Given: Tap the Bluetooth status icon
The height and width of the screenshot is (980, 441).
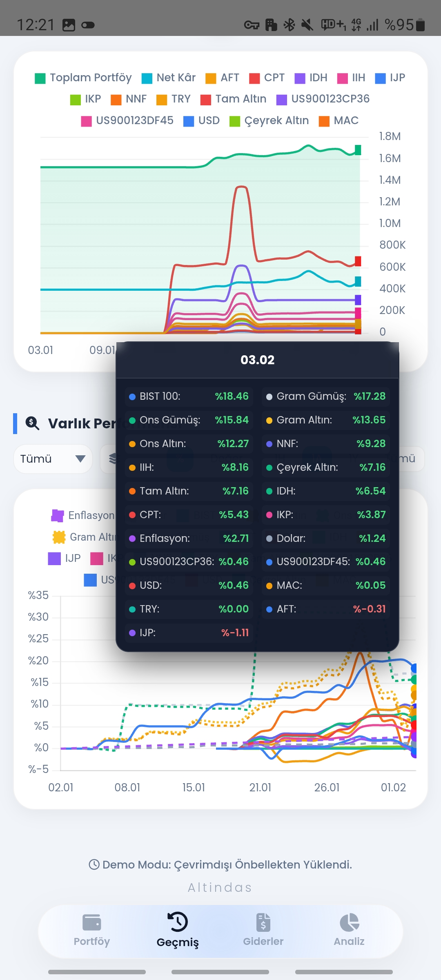Looking at the screenshot, I should pyautogui.click(x=289, y=25).
